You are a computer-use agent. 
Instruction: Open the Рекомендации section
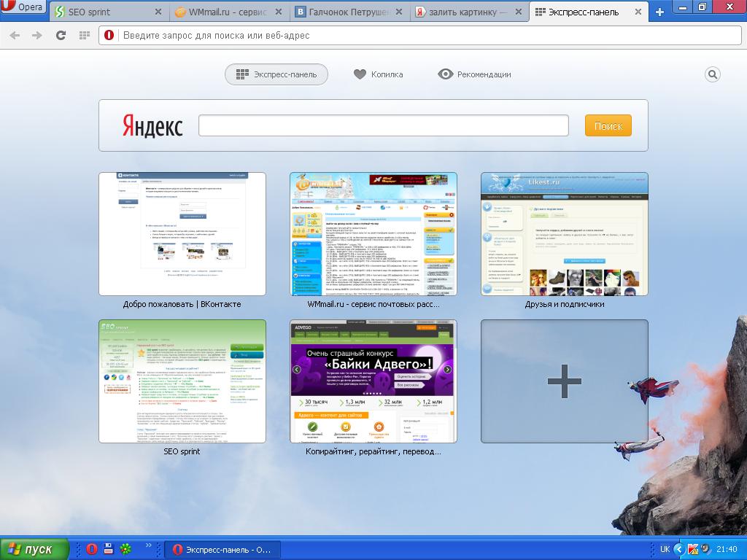[x=474, y=74]
